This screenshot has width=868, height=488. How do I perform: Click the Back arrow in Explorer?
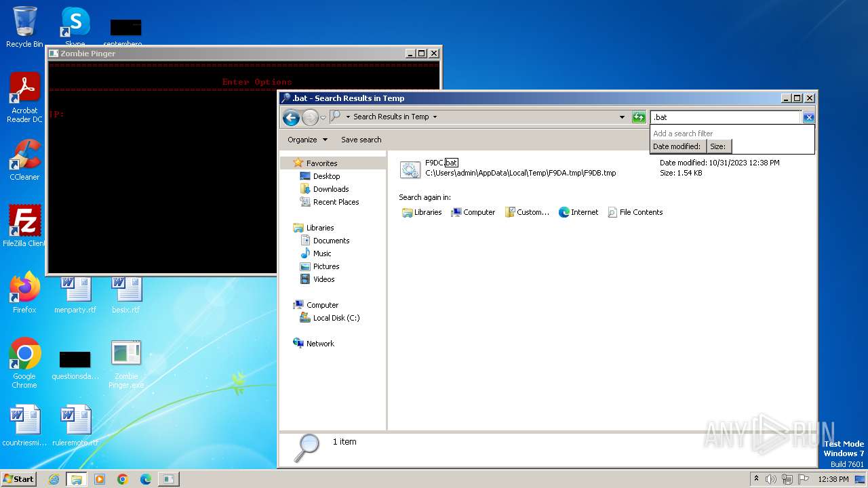click(291, 117)
